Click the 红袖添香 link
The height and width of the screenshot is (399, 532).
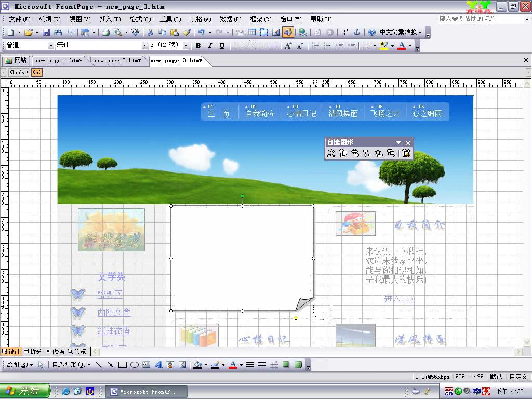(114, 331)
